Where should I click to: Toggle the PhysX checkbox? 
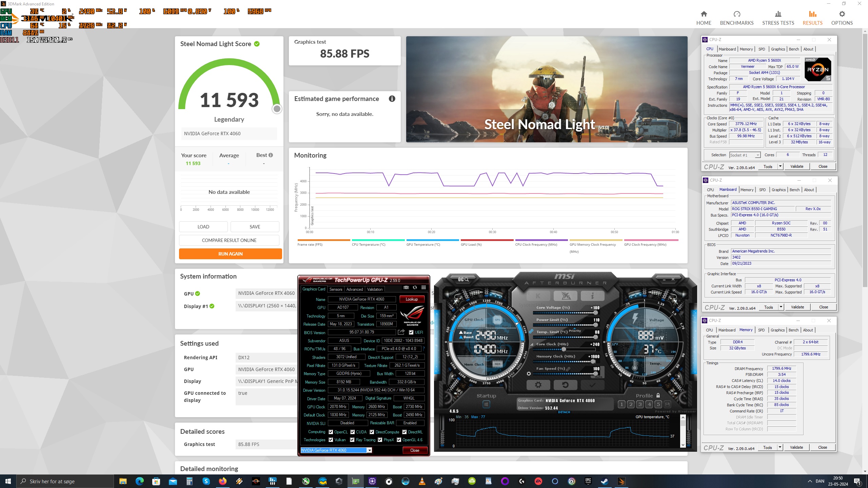(x=380, y=440)
